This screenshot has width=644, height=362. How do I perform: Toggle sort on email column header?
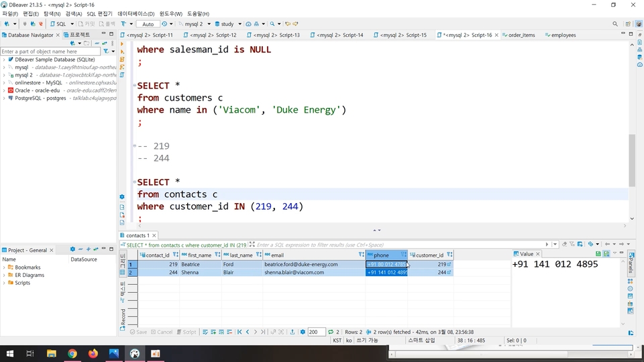361,255
